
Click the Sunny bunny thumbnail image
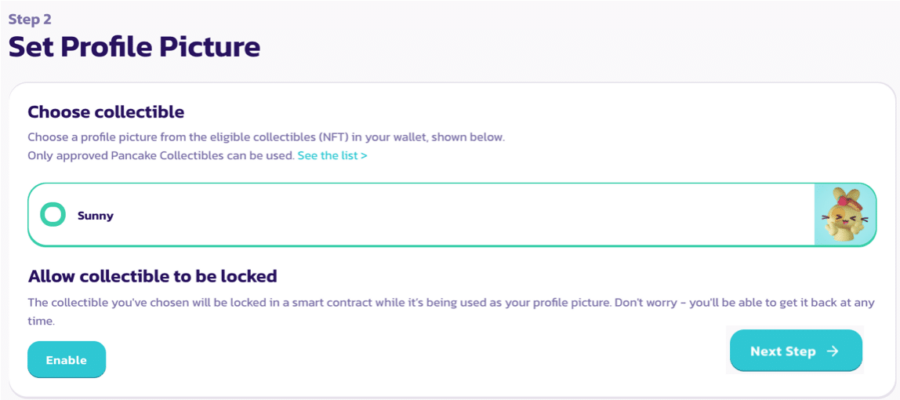pyautogui.click(x=844, y=214)
